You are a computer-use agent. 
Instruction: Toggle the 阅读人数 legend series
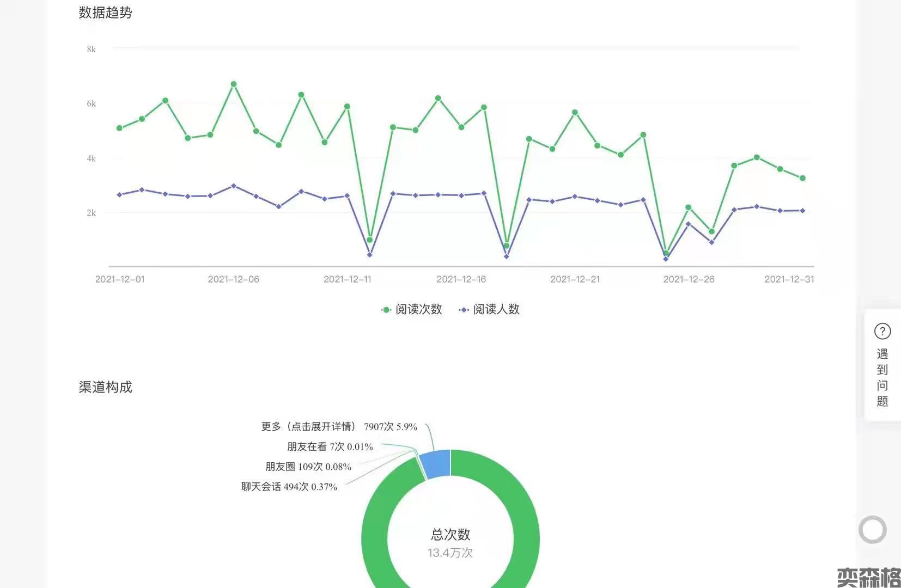pos(489,309)
